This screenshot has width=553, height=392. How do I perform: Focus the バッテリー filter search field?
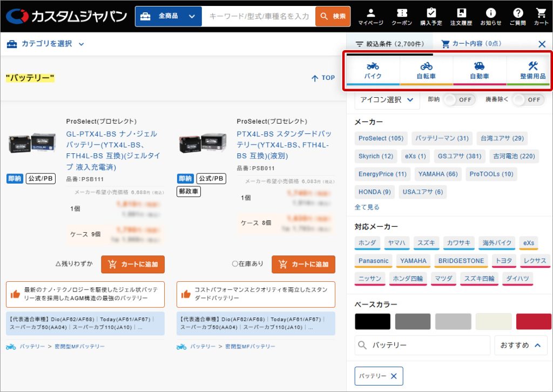[x=422, y=345]
